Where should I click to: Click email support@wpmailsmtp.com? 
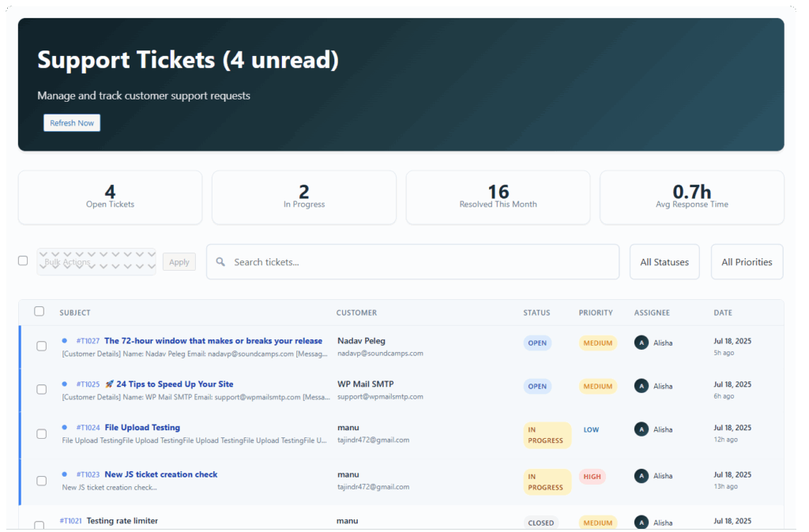pos(380,396)
